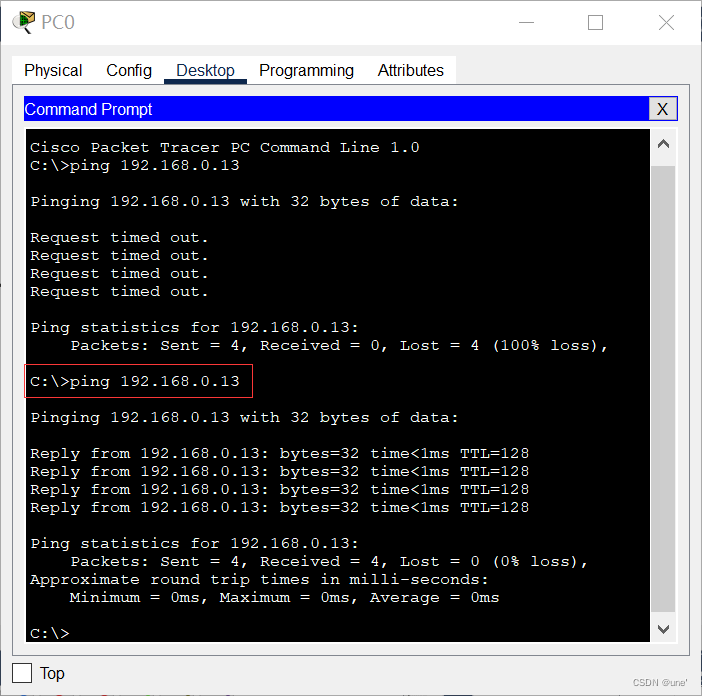This screenshot has height=696, width=702.
Task: Click 'Approximate round trip times in milli-seconds:' line
Action: [259, 579]
